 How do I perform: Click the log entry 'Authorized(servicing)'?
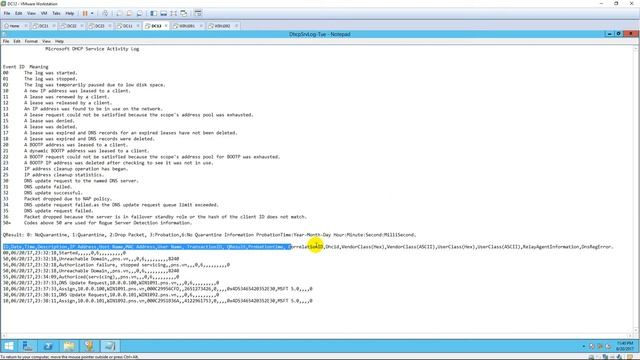(x=91, y=277)
